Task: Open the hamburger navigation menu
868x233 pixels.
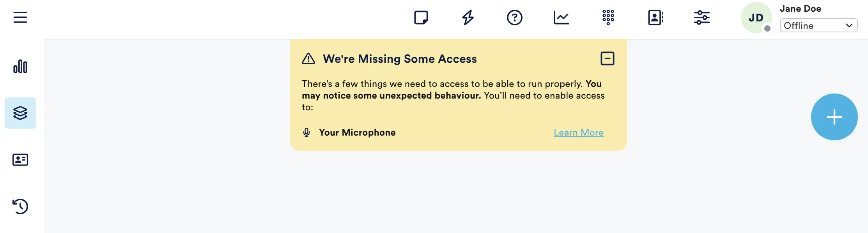Action: coord(20,17)
